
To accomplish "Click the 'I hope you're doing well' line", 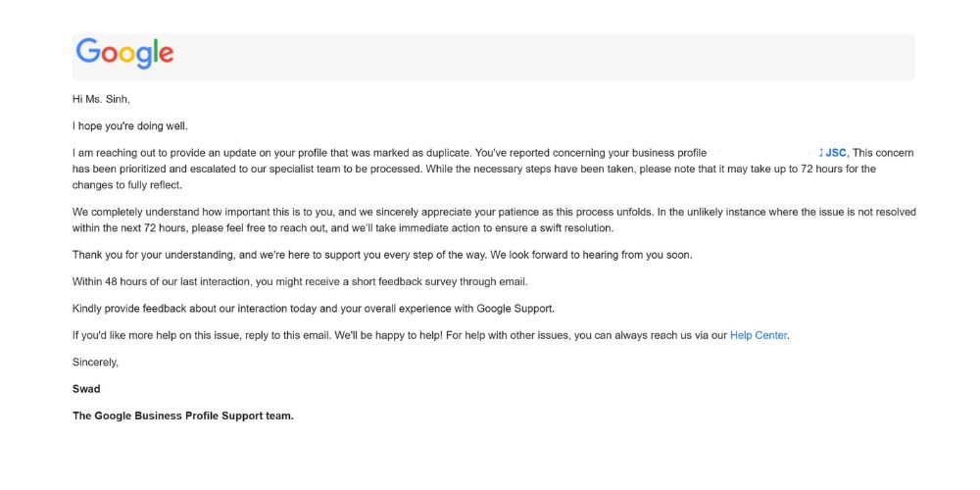I will tap(130, 125).
